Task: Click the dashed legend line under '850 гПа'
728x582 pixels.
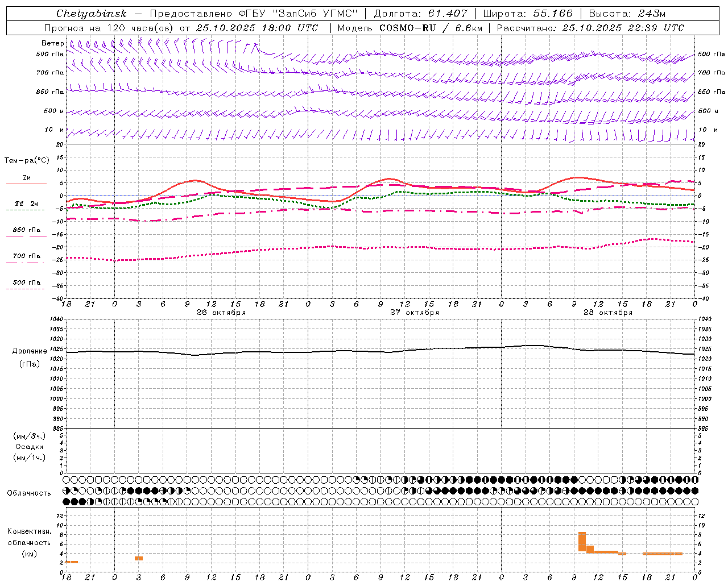Action: pyautogui.click(x=26, y=236)
